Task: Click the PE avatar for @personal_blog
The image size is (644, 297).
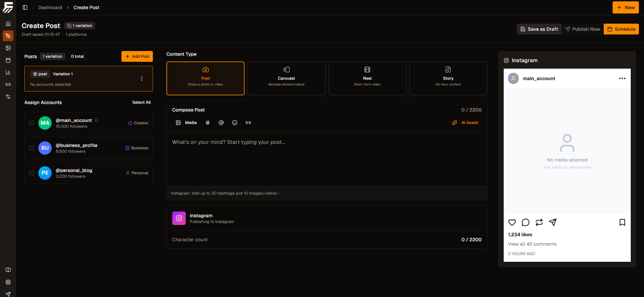Action: [45, 173]
